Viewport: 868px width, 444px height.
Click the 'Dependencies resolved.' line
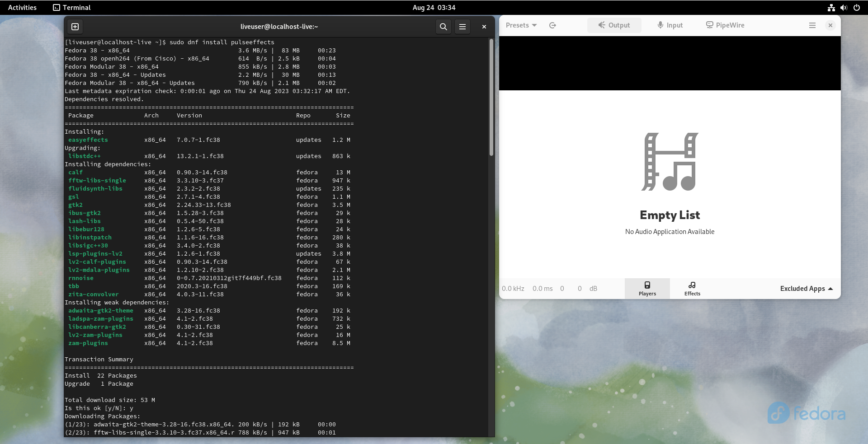104,99
